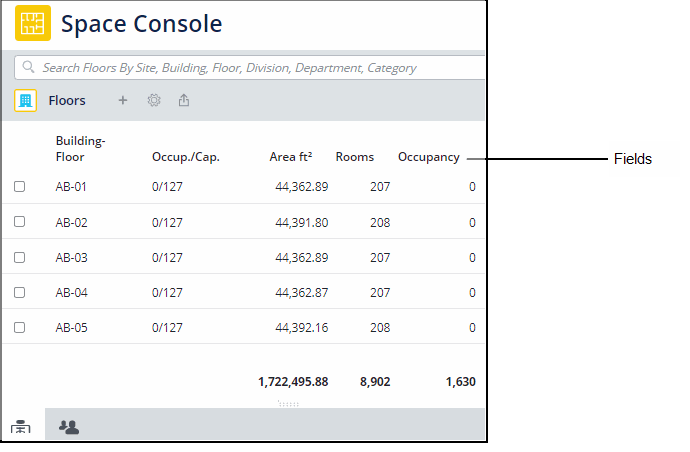690x452 pixels.
Task: Open the AB-04 floor row
Action: coord(72,293)
